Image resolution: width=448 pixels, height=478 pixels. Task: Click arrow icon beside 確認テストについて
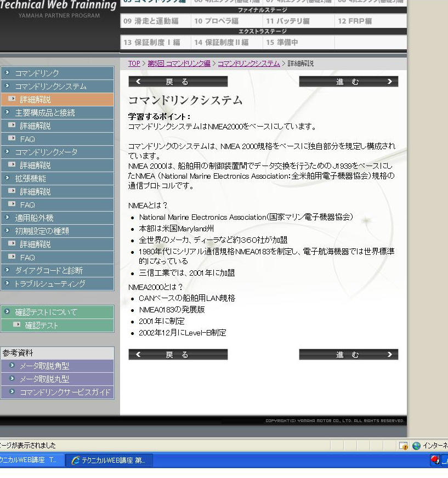click(x=7, y=311)
